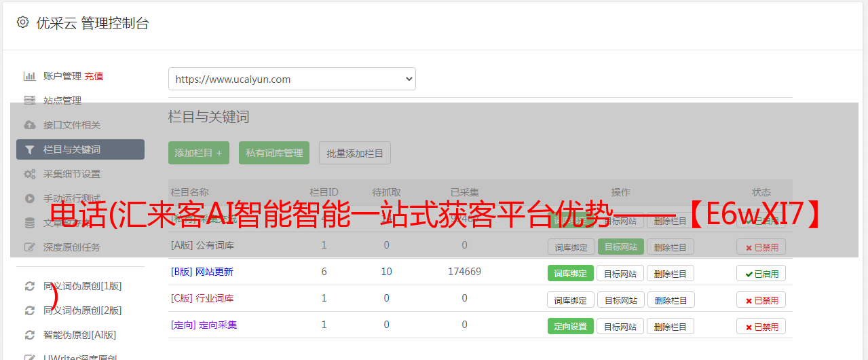This screenshot has height=360, width=868.
Task: Click 目标网站 in the 行业词库 row
Action: pyautogui.click(x=620, y=300)
